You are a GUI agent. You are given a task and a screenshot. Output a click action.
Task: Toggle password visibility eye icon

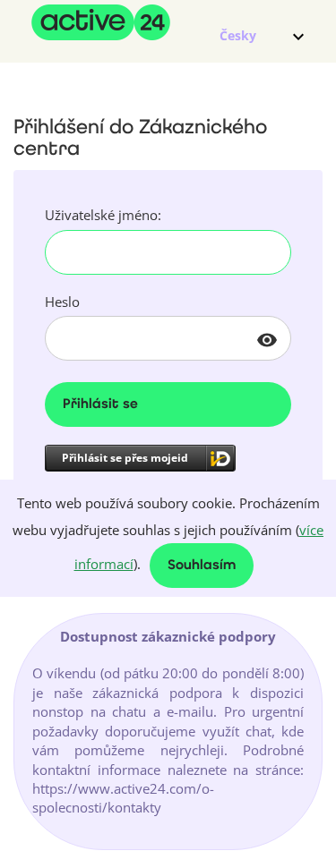pos(267,340)
